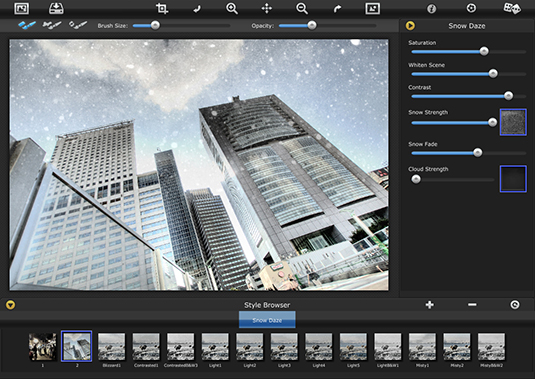The height and width of the screenshot is (379, 535).
Task: Open the settings gear icon
Action: (471, 8)
